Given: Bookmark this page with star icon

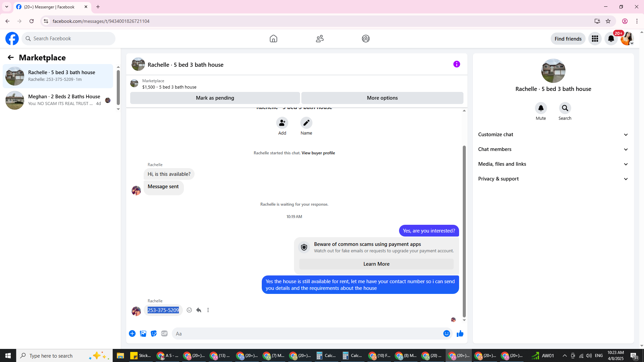Looking at the screenshot, I should (x=608, y=21).
